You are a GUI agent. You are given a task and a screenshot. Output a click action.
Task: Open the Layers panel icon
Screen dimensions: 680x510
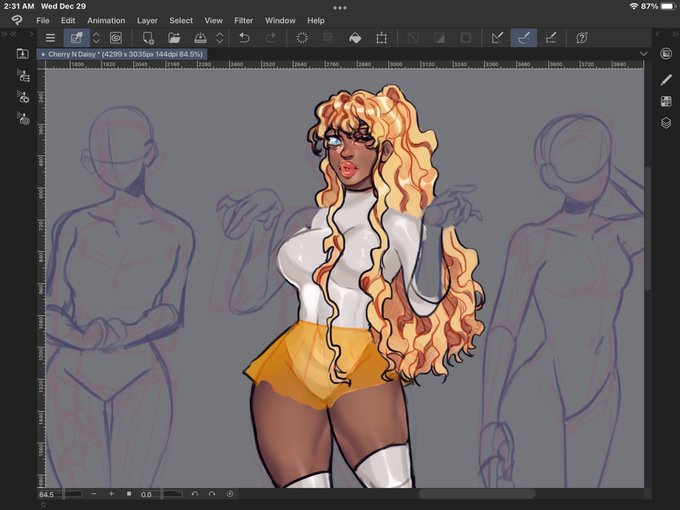(x=666, y=123)
